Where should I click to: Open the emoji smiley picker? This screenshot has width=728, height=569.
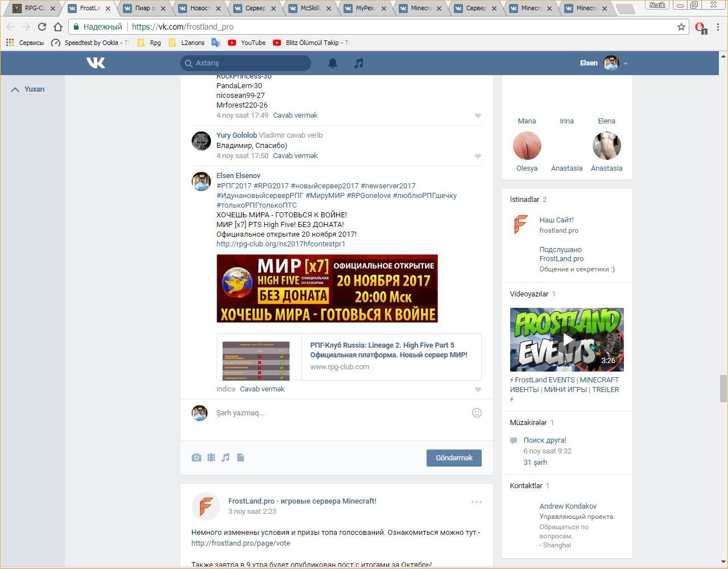477,413
